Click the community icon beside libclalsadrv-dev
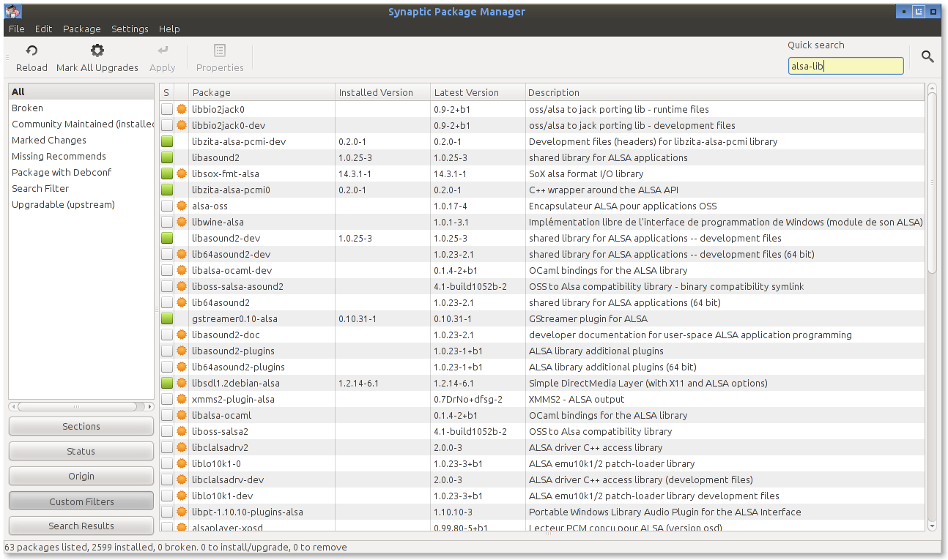 pyautogui.click(x=182, y=479)
